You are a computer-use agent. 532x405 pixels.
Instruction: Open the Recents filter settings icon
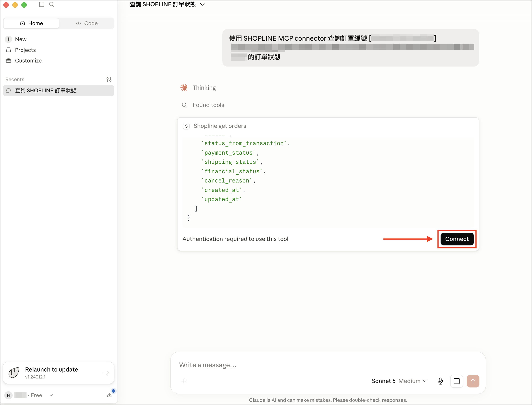pyautogui.click(x=109, y=79)
